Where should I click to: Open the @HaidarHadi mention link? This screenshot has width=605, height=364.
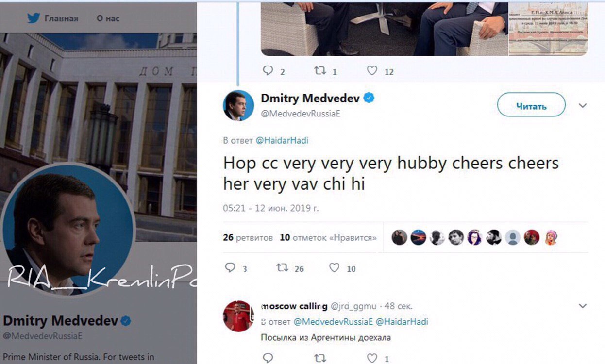282,141
